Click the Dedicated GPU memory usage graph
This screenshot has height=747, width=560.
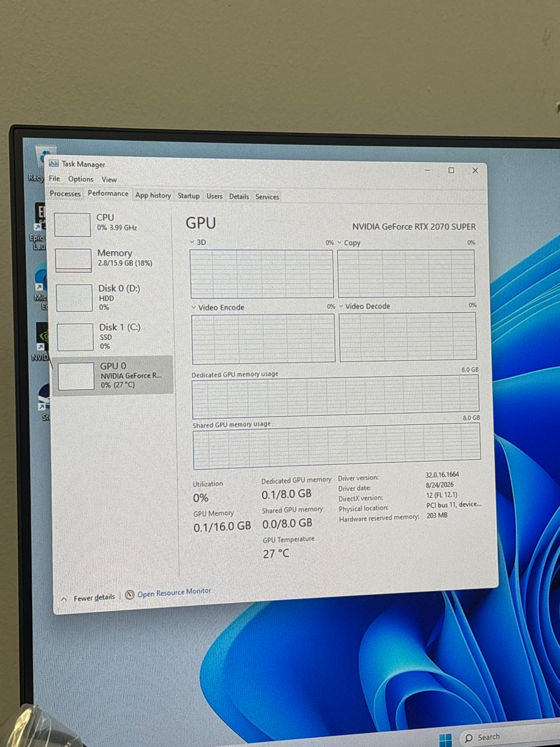click(336, 396)
